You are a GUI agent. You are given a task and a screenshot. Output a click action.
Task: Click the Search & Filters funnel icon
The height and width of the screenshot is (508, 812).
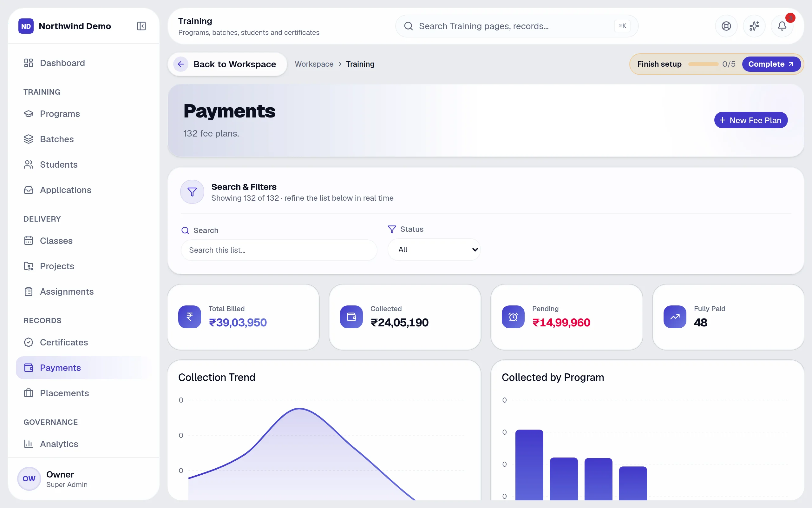(192, 192)
